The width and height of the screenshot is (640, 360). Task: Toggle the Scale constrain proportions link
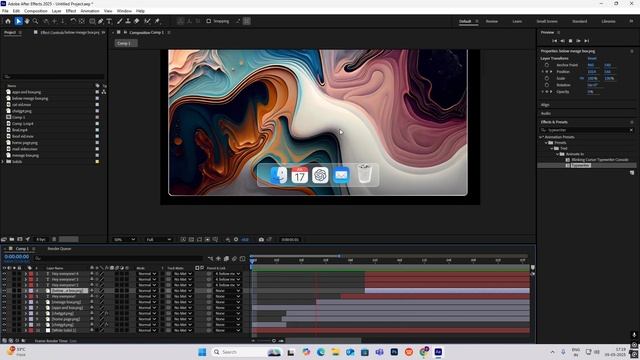pos(582,78)
